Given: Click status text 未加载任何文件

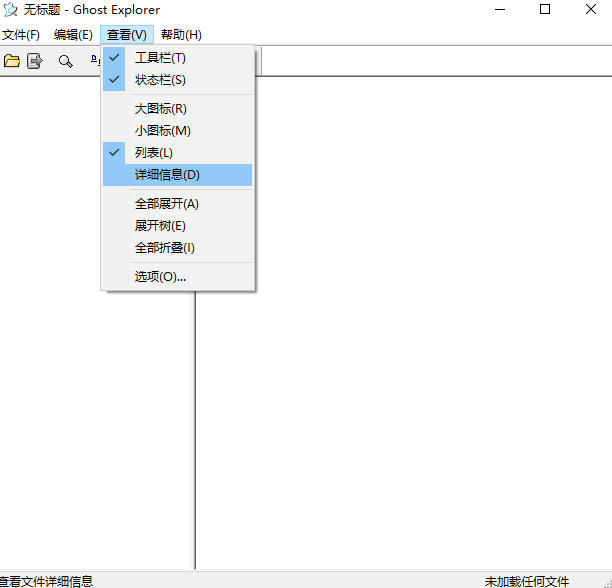Looking at the screenshot, I should [527, 581].
